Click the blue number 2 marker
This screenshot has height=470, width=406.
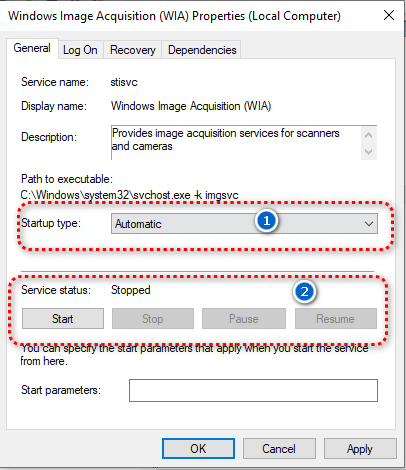304,292
